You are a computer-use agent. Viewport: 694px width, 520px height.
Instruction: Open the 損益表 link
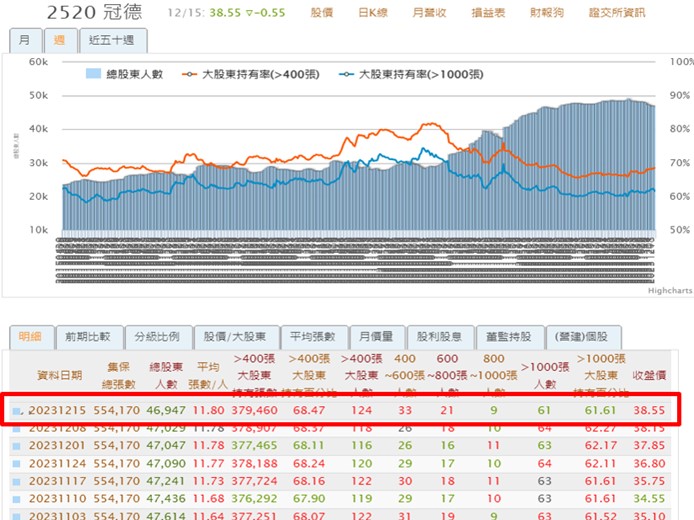(488, 12)
